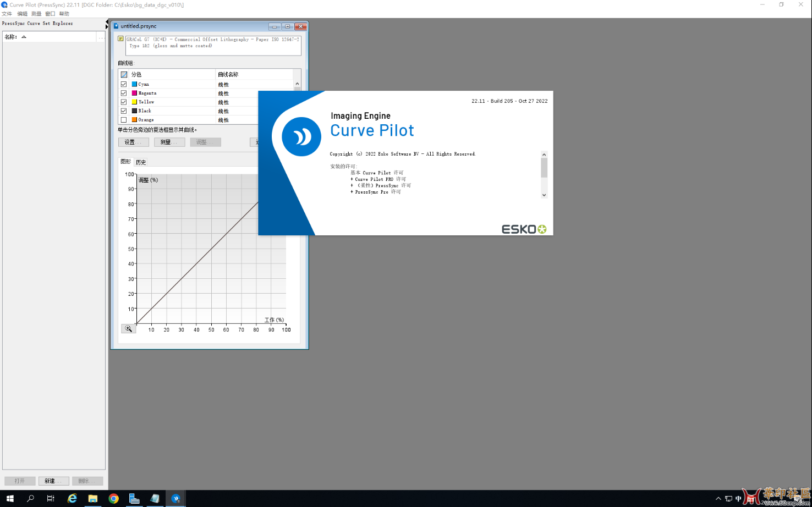Image resolution: width=812 pixels, height=507 pixels.
Task: Click the yellow note icon beside description
Action: [x=120, y=39]
